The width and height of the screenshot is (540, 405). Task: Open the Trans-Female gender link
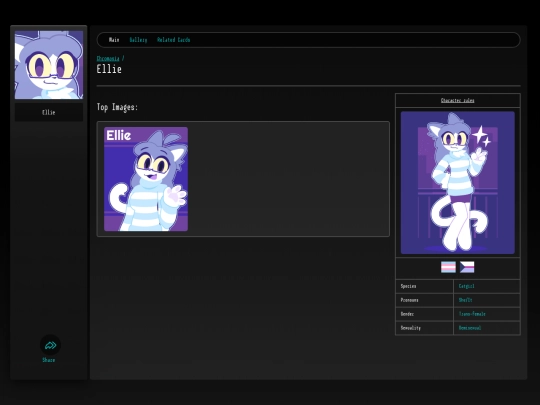coord(472,314)
